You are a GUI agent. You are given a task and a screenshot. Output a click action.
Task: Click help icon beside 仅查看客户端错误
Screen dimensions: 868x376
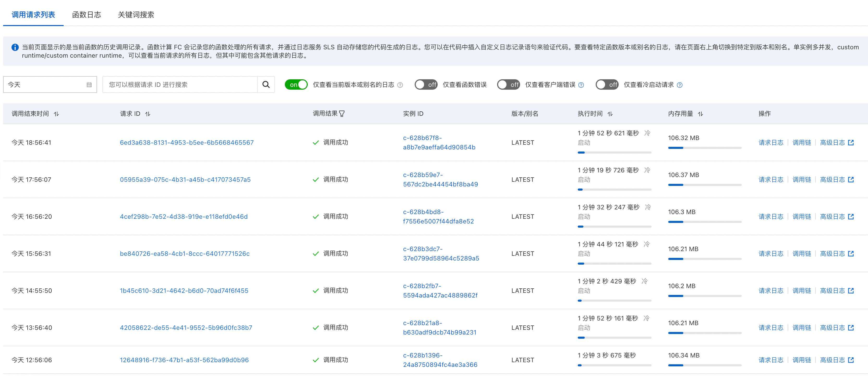click(581, 85)
